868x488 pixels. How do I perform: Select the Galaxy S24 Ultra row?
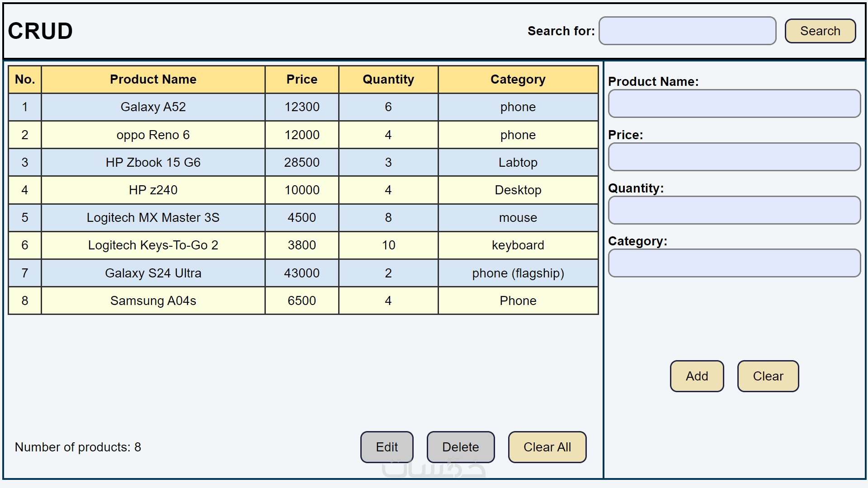tap(153, 273)
